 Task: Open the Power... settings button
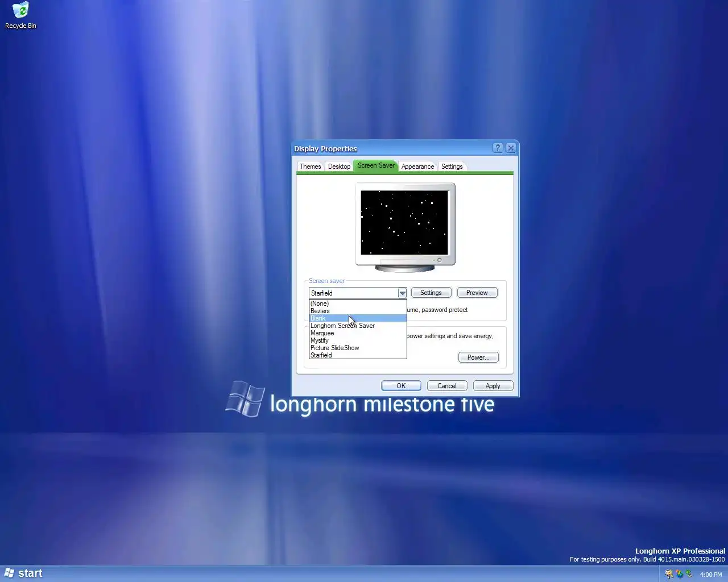point(478,357)
